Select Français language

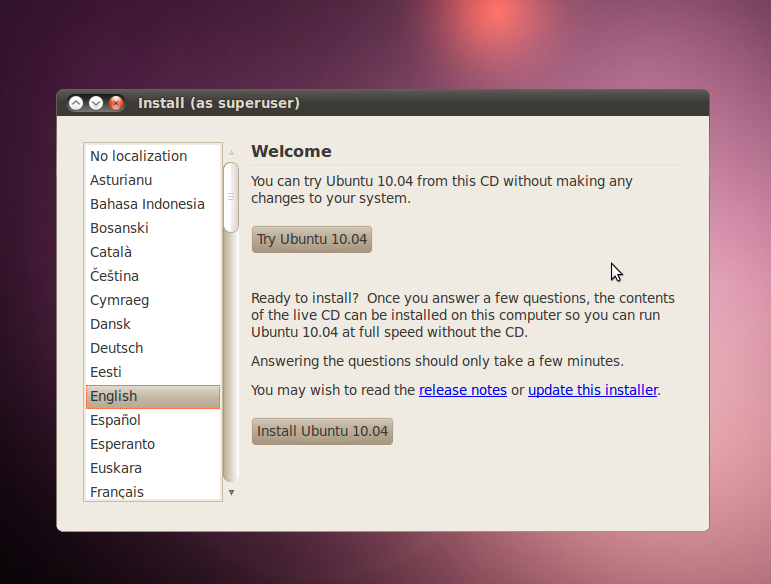pyautogui.click(x=153, y=491)
